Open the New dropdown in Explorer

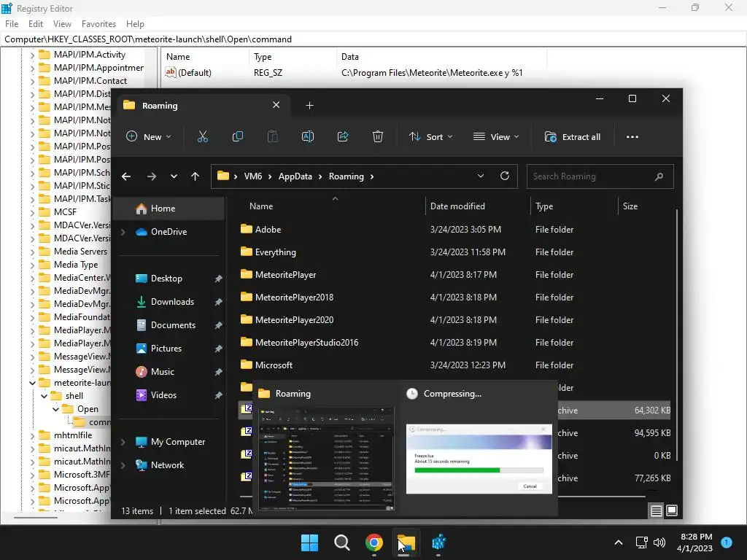pyautogui.click(x=148, y=136)
